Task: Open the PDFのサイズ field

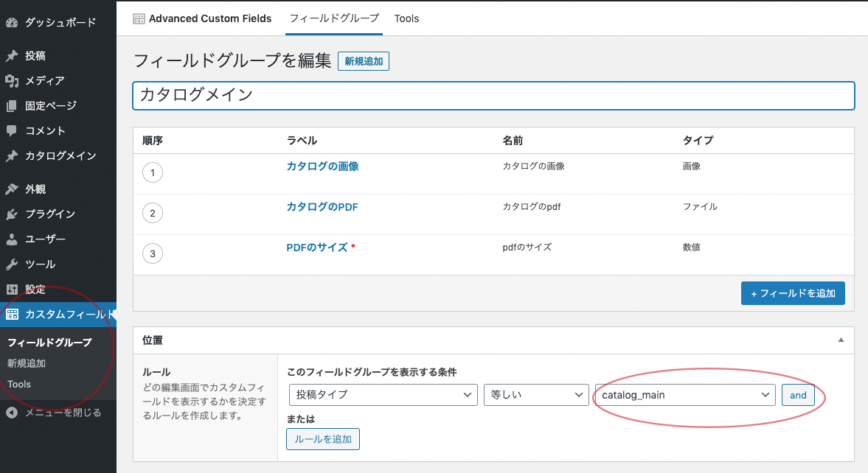Action: (x=316, y=248)
